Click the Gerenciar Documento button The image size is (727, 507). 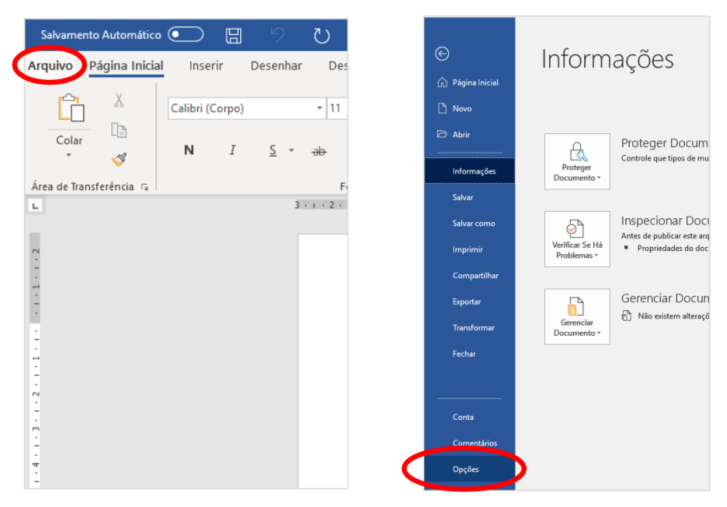point(577,317)
